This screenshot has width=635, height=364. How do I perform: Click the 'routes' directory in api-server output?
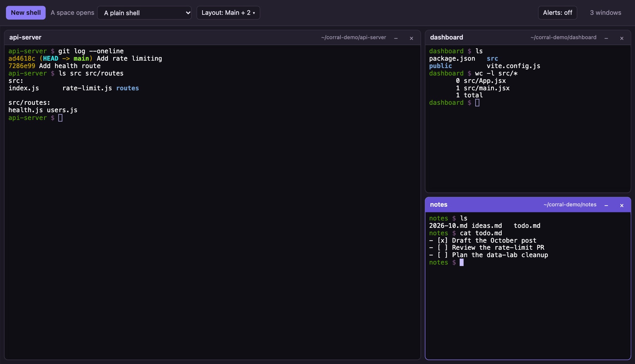pos(128,88)
